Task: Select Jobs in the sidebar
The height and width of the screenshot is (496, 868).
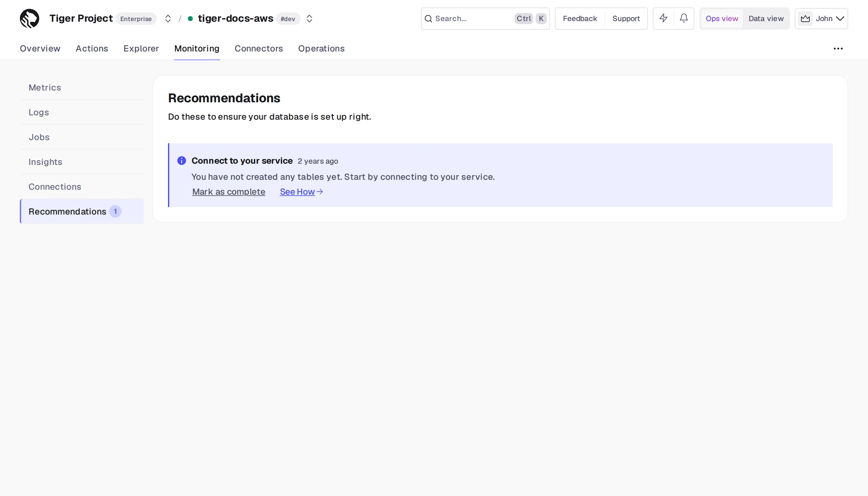Action: tap(82, 137)
